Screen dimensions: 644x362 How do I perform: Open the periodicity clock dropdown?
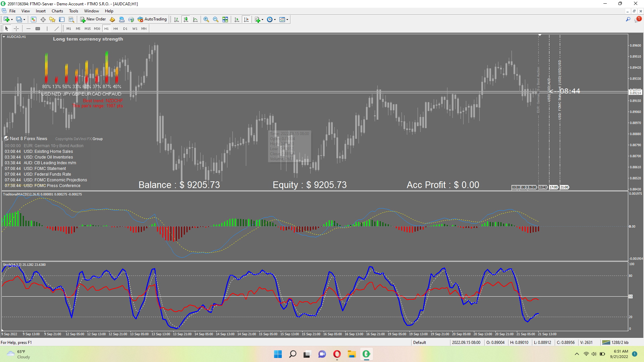[x=275, y=19]
